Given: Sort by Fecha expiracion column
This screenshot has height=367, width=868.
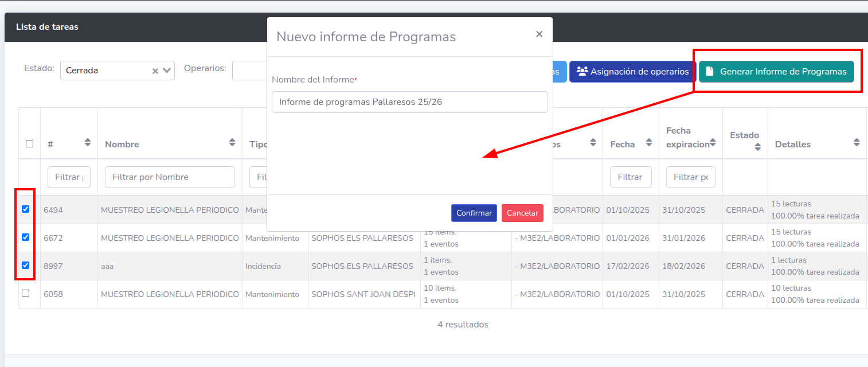Looking at the screenshot, I should click(x=713, y=142).
